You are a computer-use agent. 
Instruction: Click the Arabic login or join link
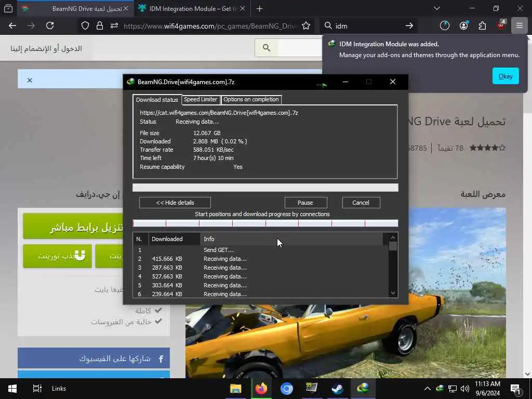[46, 48]
